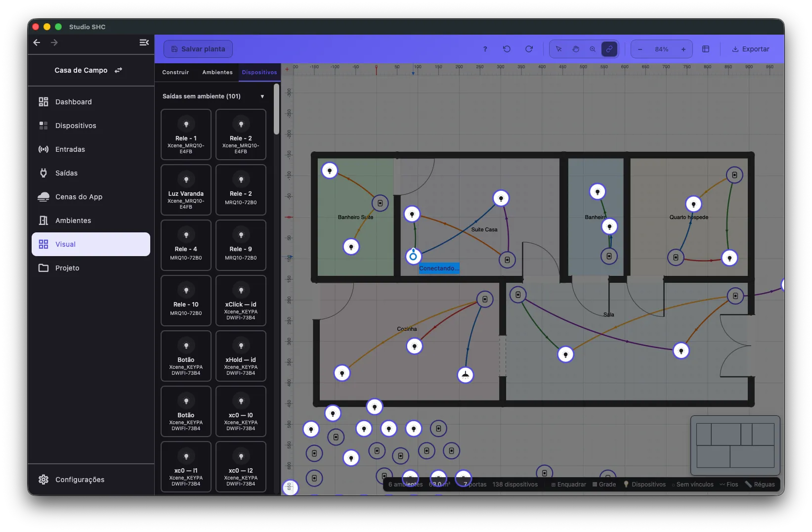Click the floor plan minimap thumbnail
This screenshot has width=812, height=532.
coord(735,445)
